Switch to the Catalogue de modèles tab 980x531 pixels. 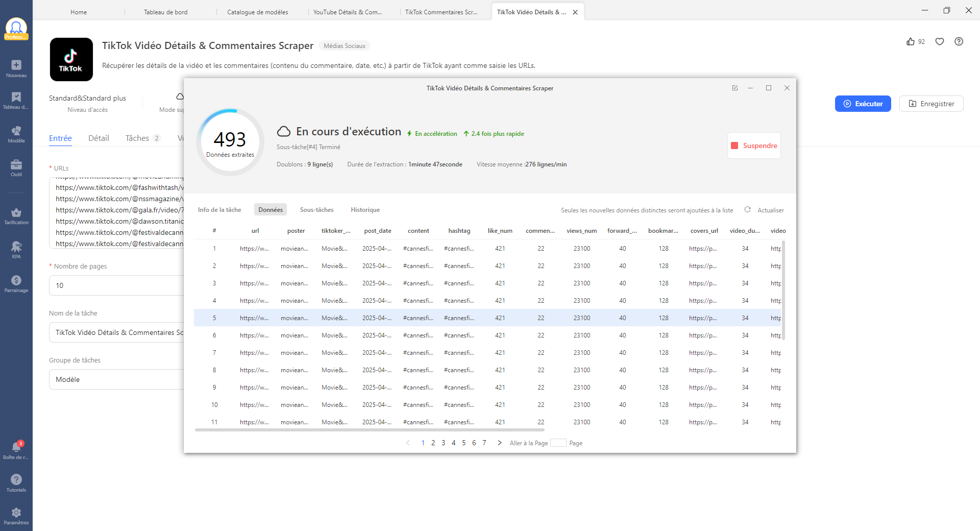(258, 12)
